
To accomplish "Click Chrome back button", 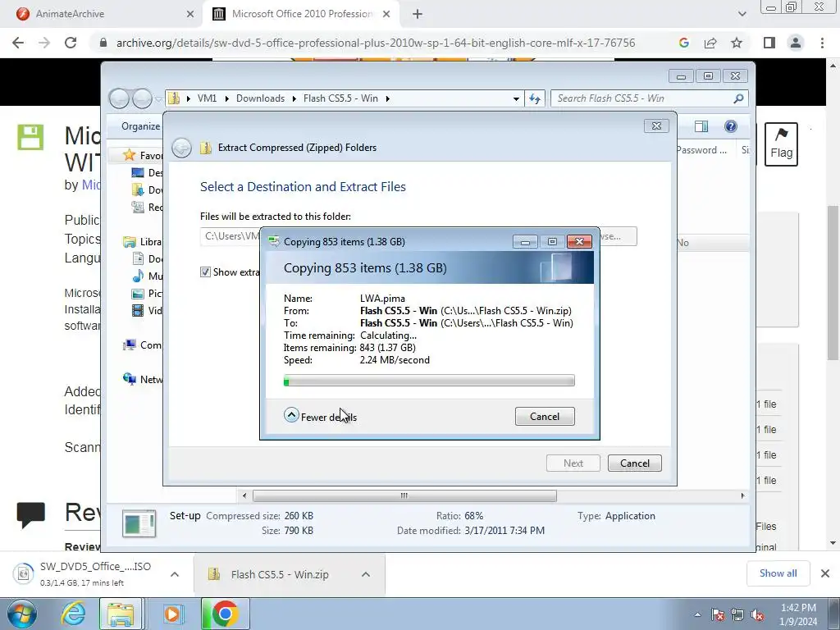I will 18,43.
